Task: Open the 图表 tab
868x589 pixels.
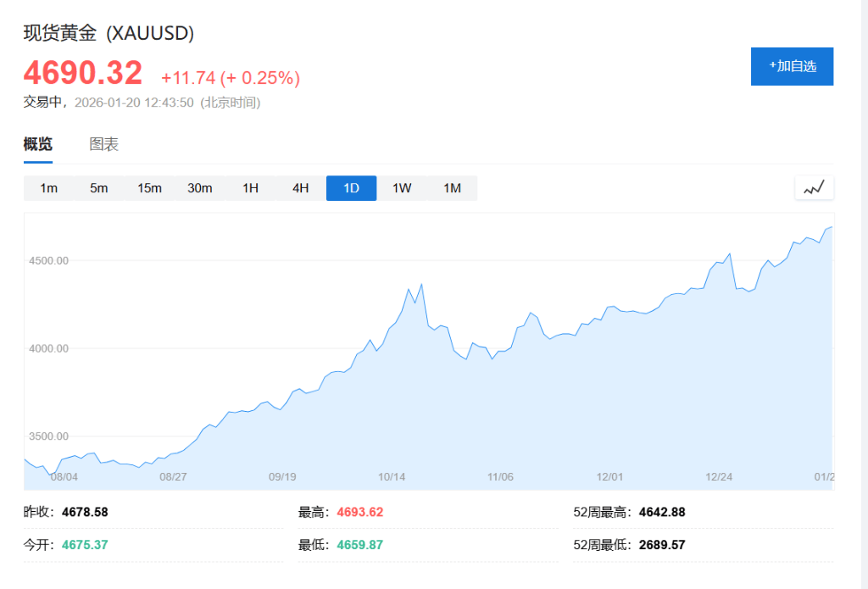Action: click(104, 144)
